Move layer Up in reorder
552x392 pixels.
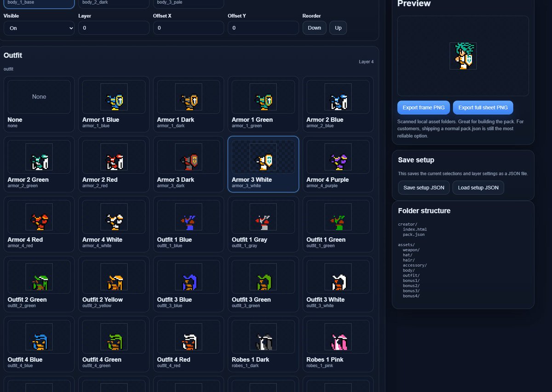click(338, 28)
